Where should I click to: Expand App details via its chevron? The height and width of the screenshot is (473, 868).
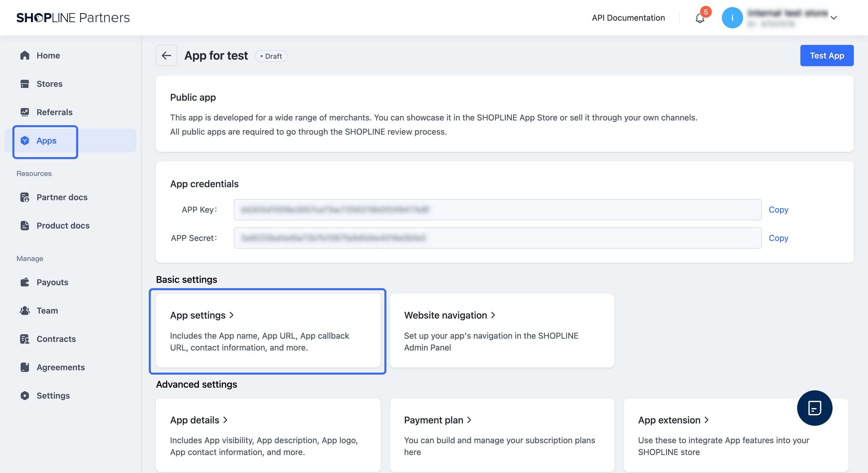click(226, 420)
